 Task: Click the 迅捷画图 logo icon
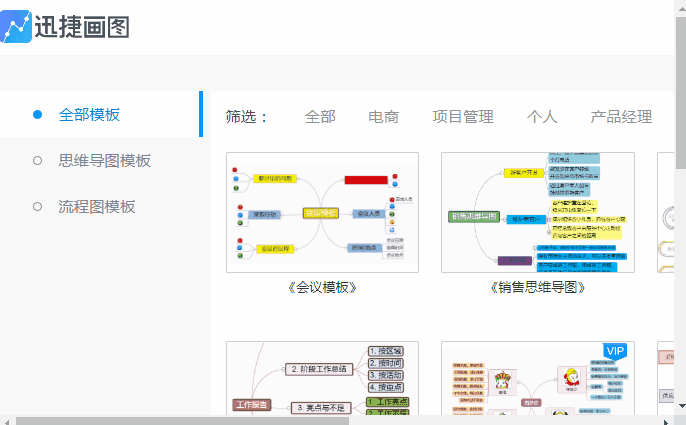click(16, 27)
